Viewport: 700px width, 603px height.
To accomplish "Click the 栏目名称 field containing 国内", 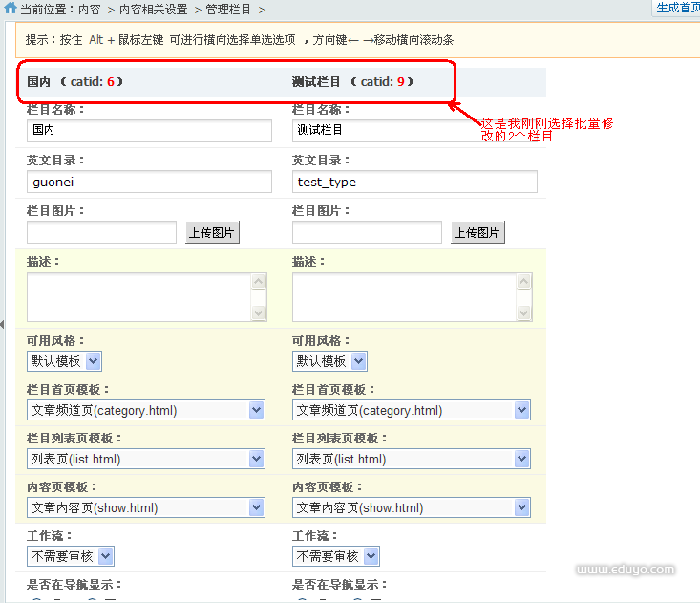I will point(149,130).
